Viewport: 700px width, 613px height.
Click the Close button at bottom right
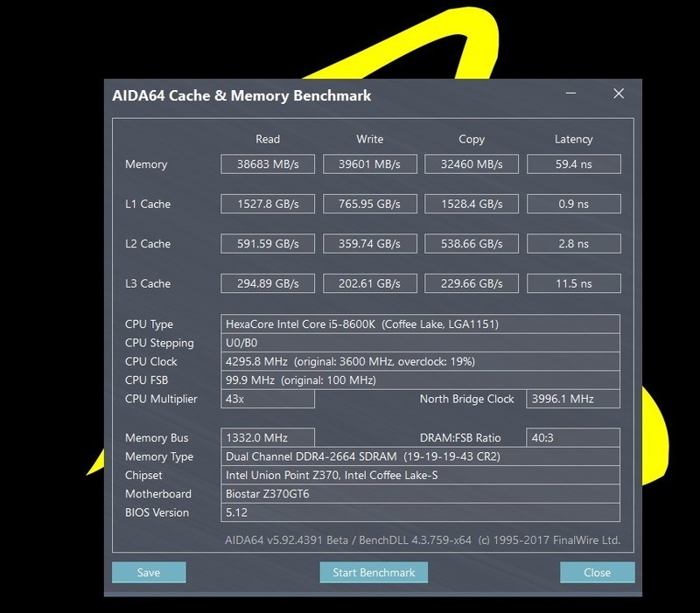598,573
